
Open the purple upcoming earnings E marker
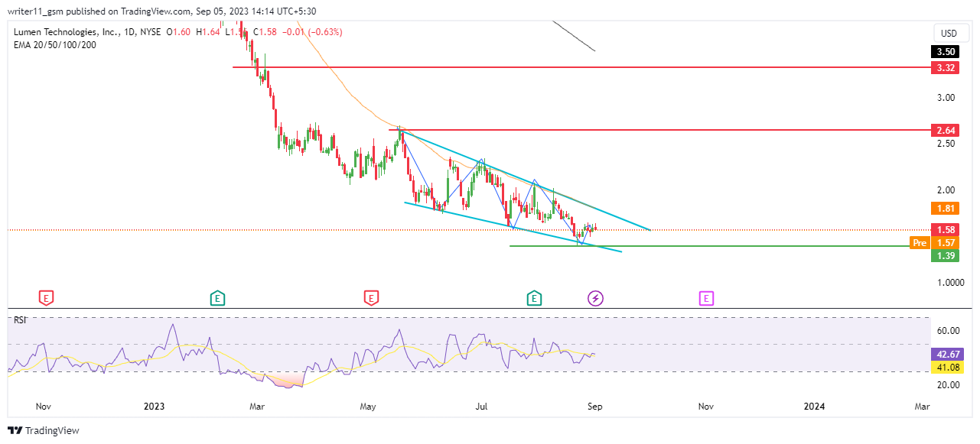(706, 298)
